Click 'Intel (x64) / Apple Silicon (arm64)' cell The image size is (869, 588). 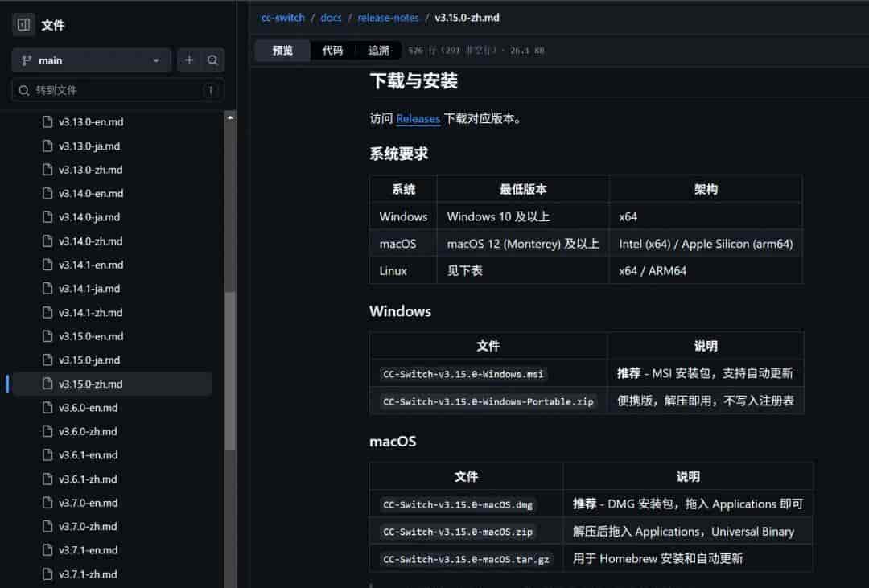coord(706,244)
